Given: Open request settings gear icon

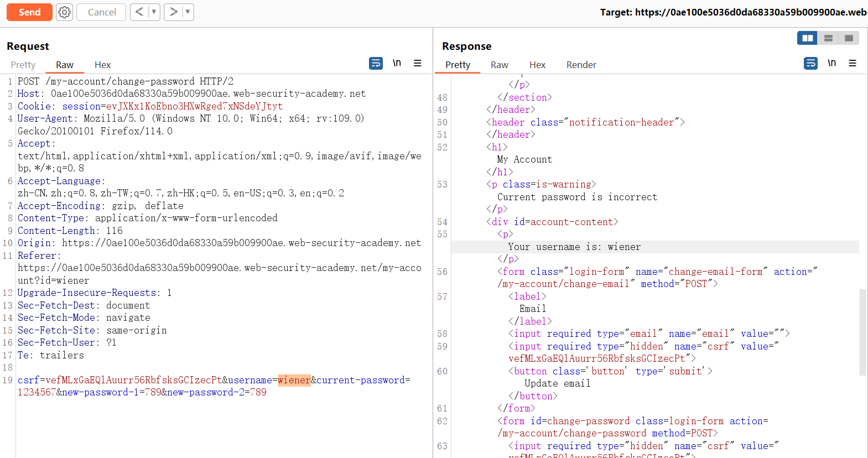Looking at the screenshot, I should (x=65, y=12).
